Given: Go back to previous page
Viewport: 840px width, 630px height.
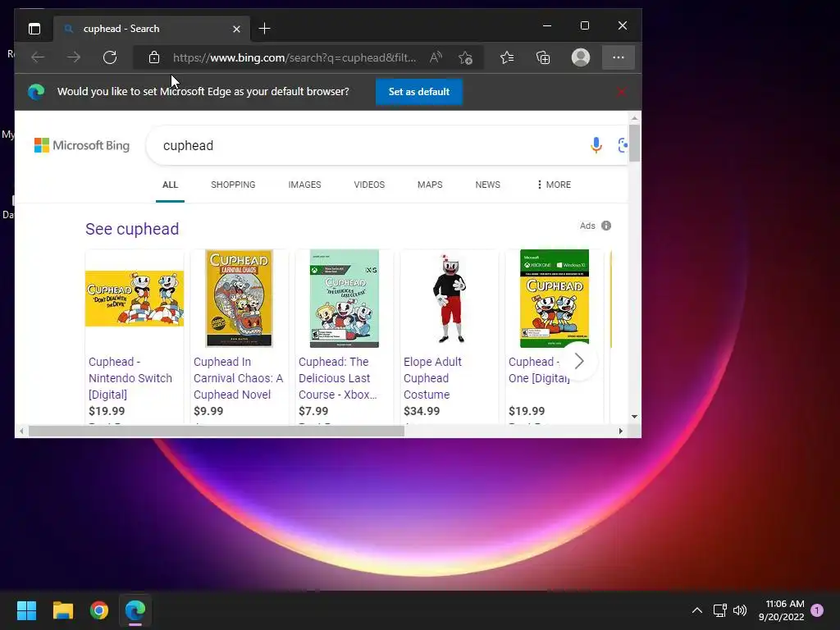Looking at the screenshot, I should tap(38, 57).
